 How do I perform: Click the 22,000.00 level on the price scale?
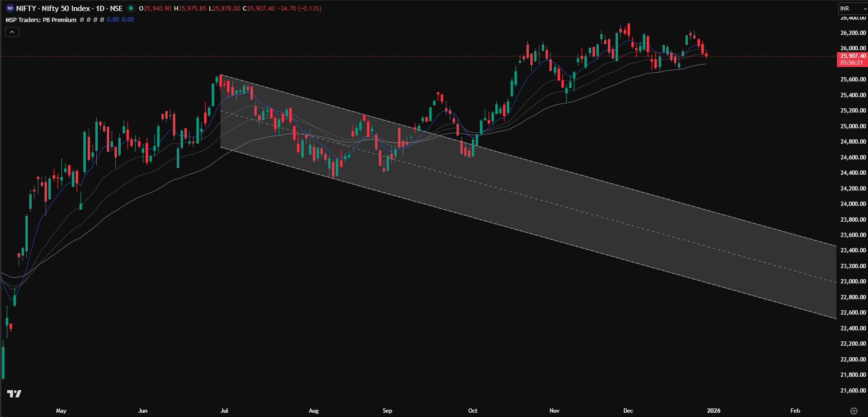coord(853,360)
